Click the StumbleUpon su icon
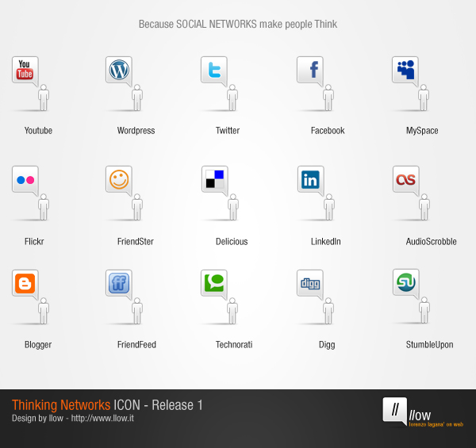This screenshot has height=448, width=476. [406, 283]
